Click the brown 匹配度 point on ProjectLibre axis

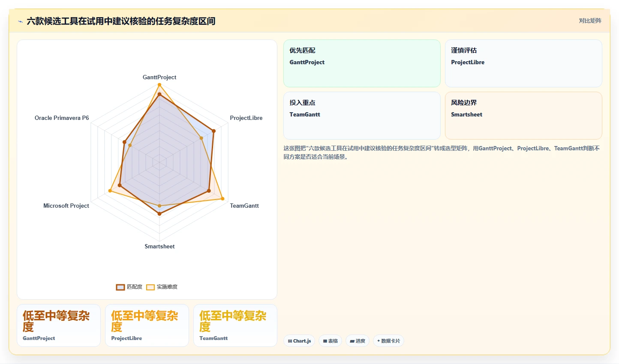pyautogui.click(x=213, y=131)
